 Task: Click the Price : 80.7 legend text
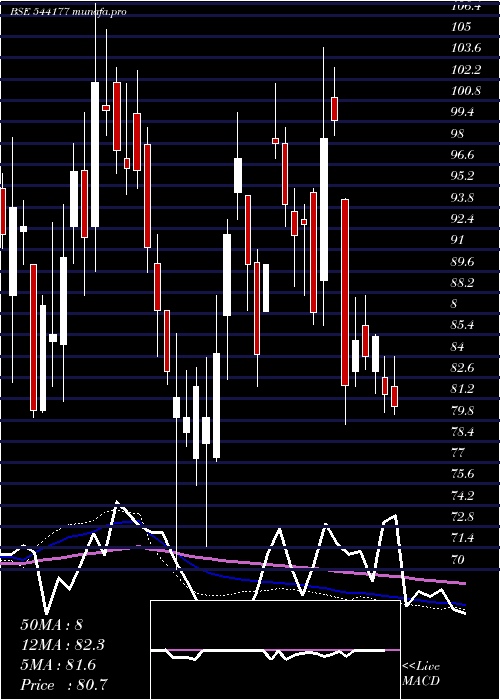63,685
